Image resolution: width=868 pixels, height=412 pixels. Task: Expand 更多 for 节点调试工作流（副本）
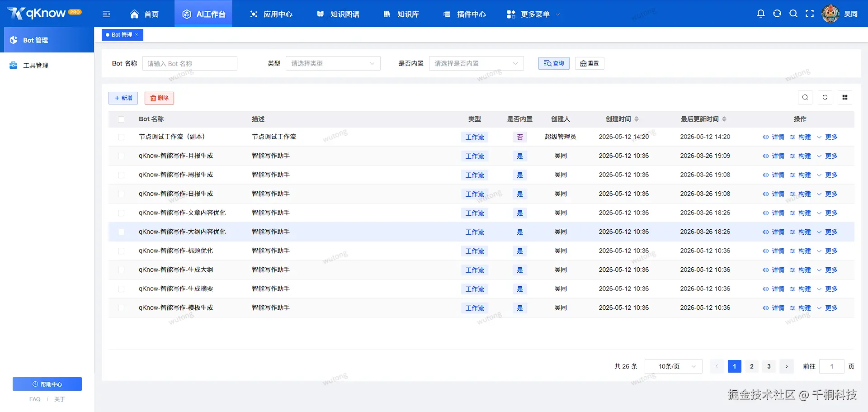click(827, 137)
